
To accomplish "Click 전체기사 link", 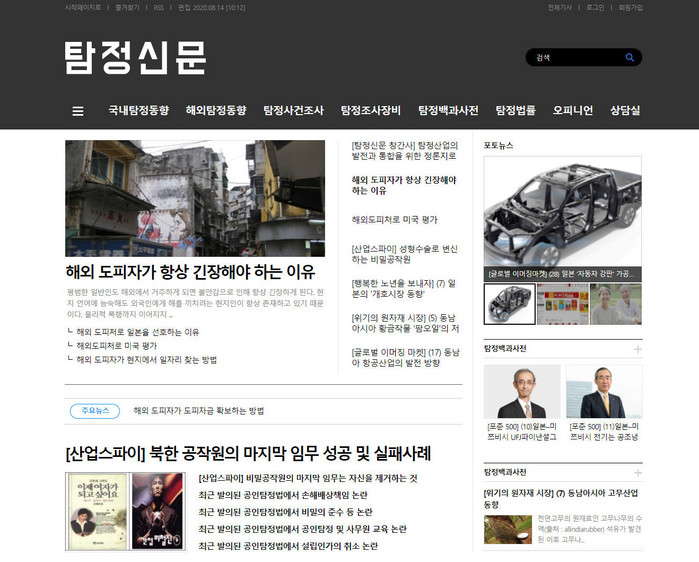I will pos(560,8).
